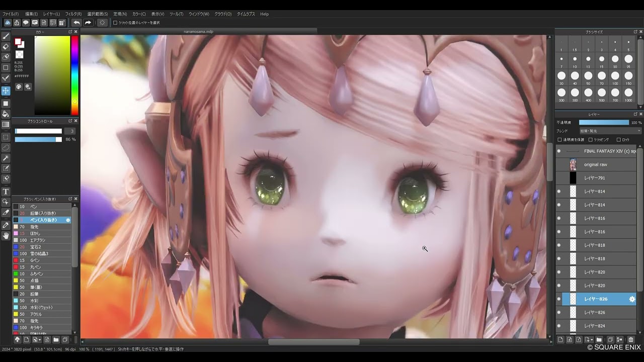The width and height of the screenshot is (644, 362).
Task: Delete layer with the trash icon
Action: click(631, 340)
